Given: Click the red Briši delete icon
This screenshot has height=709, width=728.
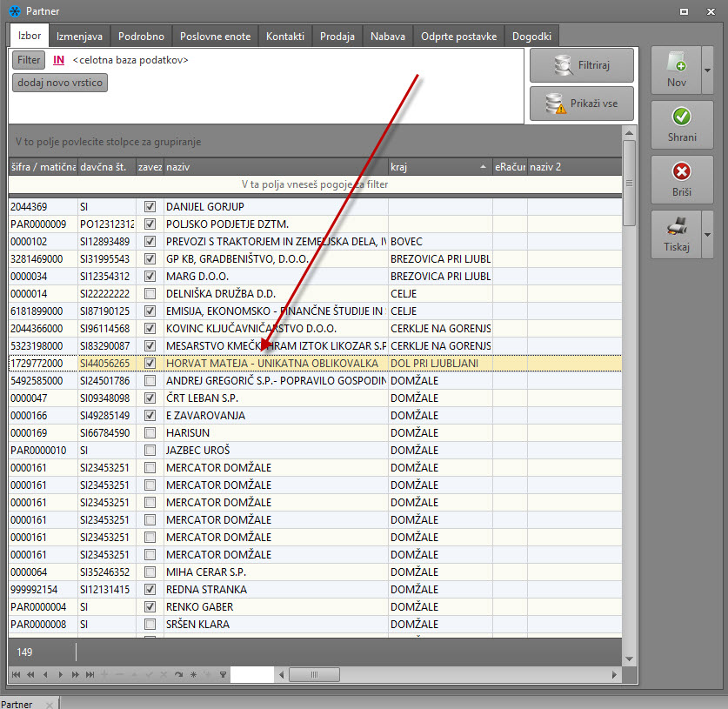Looking at the screenshot, I should 682,171.
